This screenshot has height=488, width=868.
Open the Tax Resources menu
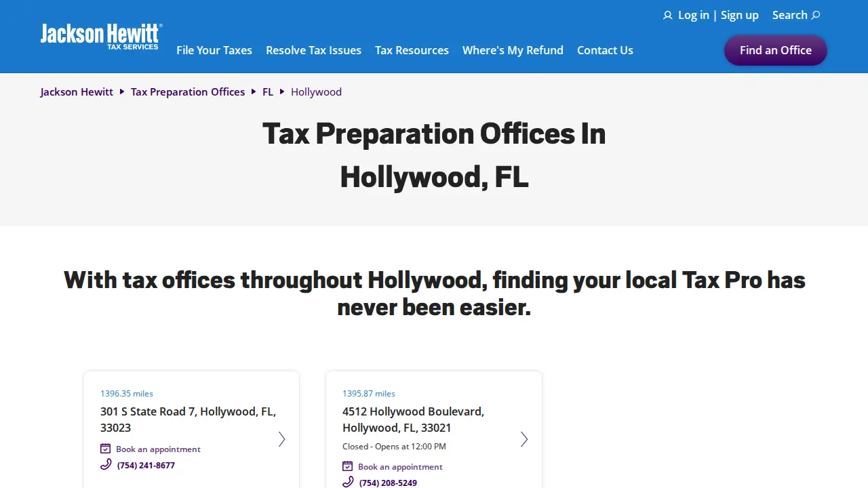tap(412, 50)
